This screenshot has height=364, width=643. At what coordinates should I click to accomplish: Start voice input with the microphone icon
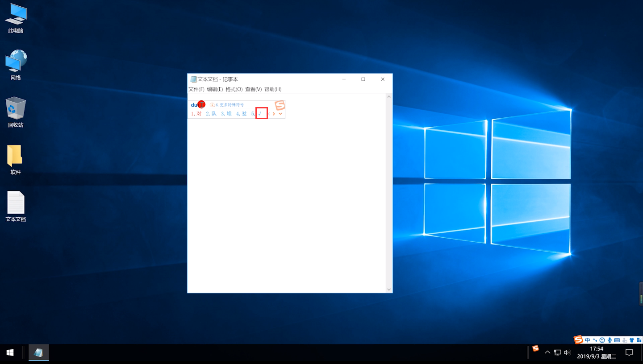pyautogui.click(x=610, y=340)
